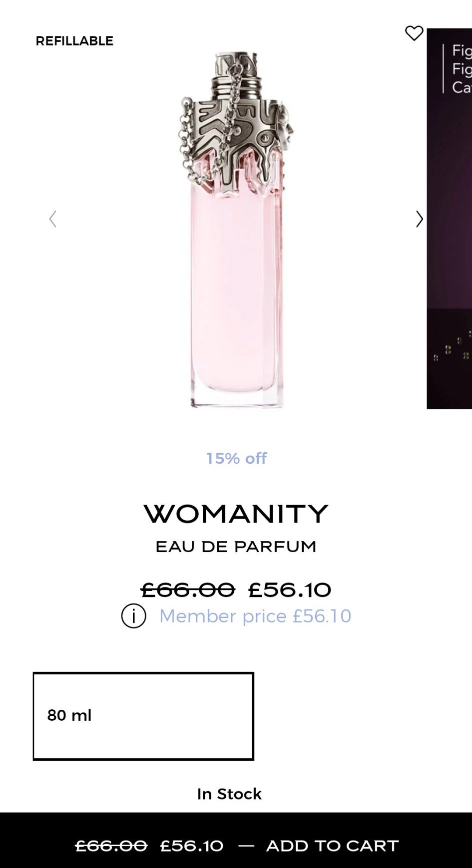Open member price info circle icon

click(133, 615)
